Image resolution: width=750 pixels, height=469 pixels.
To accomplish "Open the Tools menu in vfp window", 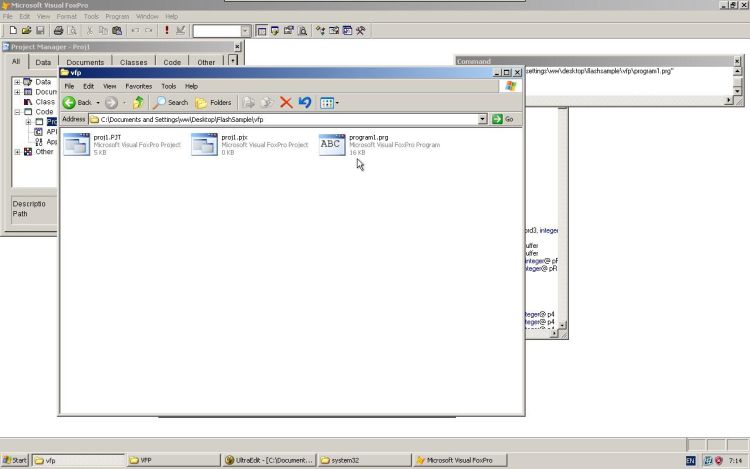I will (x=169, y=87).
